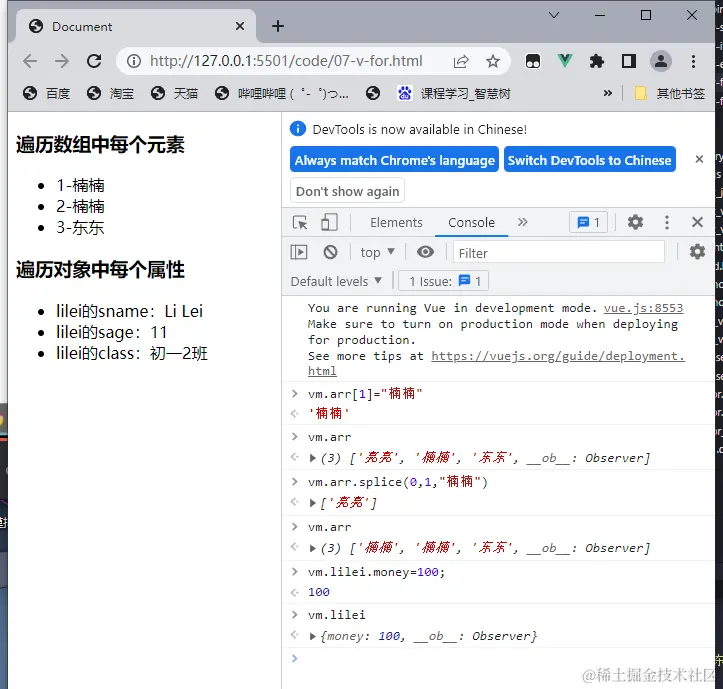The width and height of the screenshot is (723, 689).
Task: View site information icon in address bar
Action: [134, 61]
